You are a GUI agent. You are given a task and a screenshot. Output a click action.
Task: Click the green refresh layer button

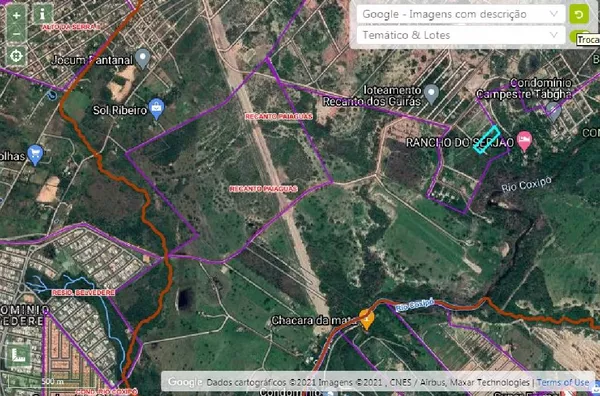coord(579,15)
